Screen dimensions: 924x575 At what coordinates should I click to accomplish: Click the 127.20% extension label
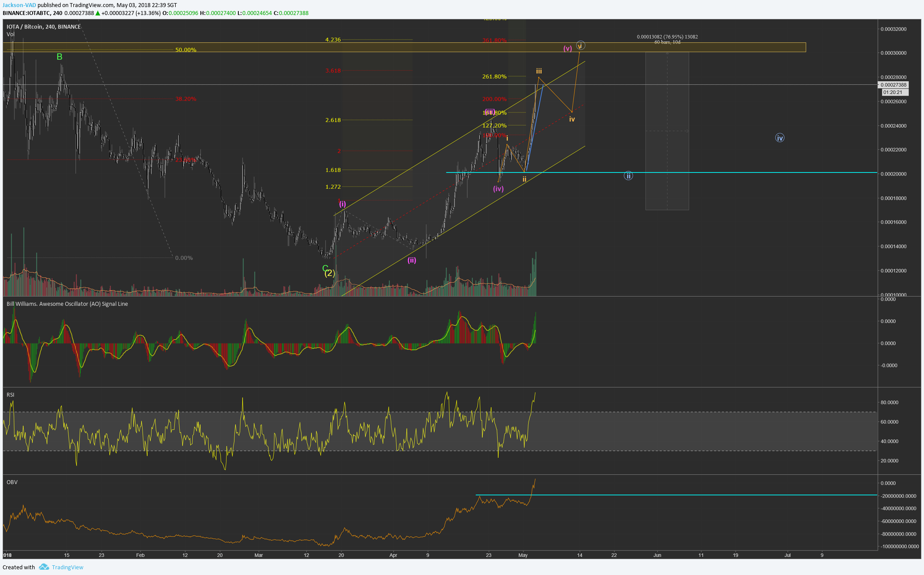pos(494,125)
